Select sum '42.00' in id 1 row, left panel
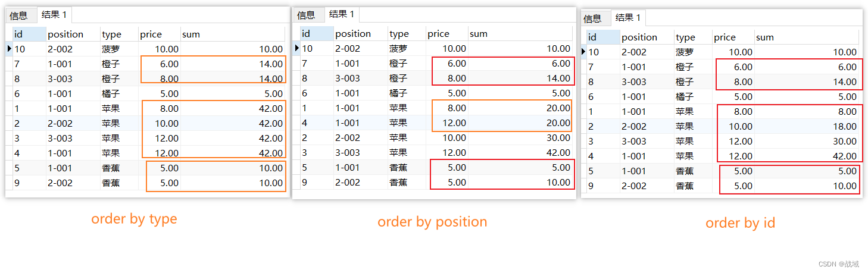This screenshot has height=273, width=868. [x=233, y=109]
